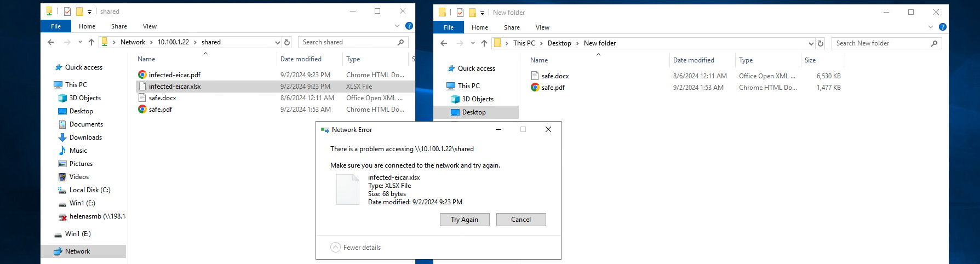The image size is (980, 264).
Task: Collapse details with Fewer details chevron
Action: coord(335,248)
